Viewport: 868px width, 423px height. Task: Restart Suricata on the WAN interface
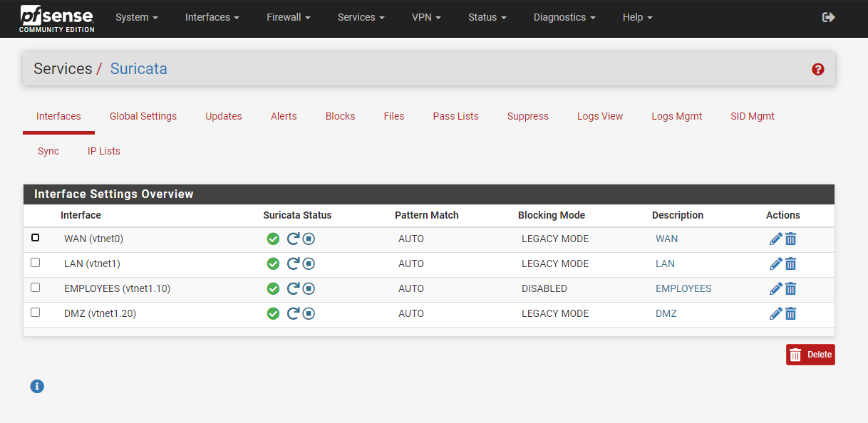coord(293,239)
